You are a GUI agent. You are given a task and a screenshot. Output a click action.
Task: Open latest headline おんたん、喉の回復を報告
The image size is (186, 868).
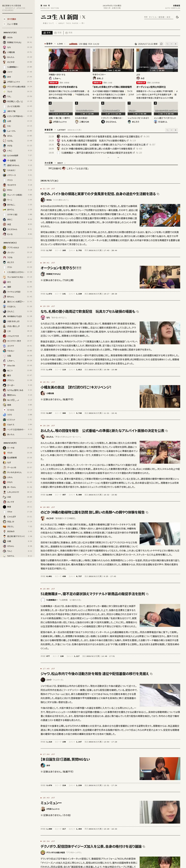coord(103,145)
